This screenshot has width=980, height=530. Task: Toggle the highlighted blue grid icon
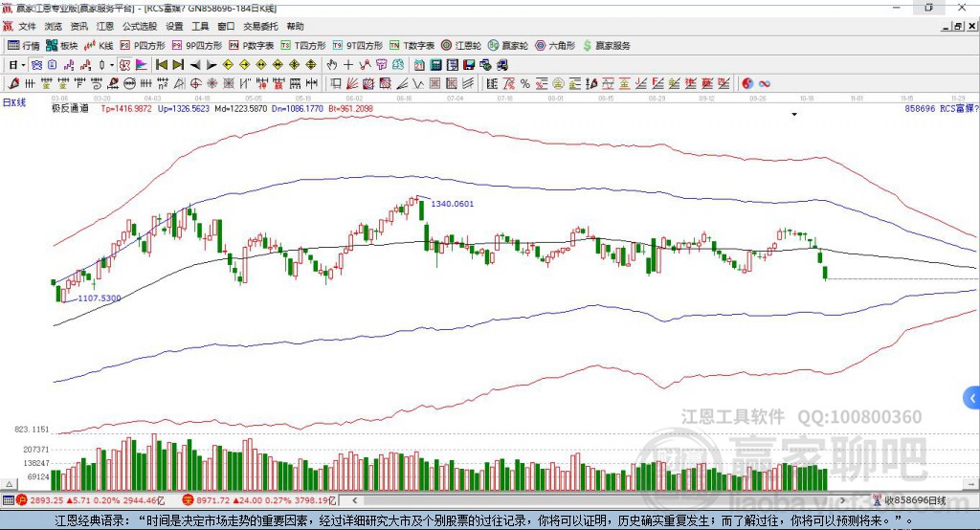(x=37, y=64)
